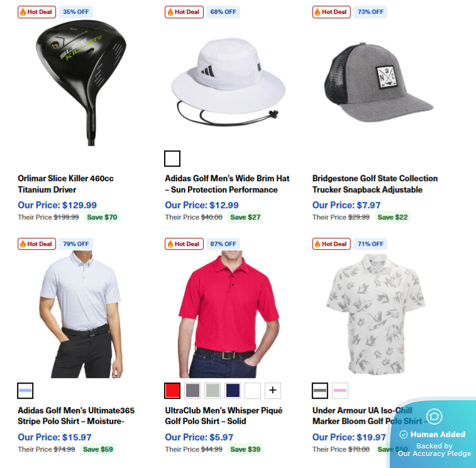
Task: Open Orlimar Slice Killer 460cc Titanium Driver link
Action: click(x=65, y=184)
